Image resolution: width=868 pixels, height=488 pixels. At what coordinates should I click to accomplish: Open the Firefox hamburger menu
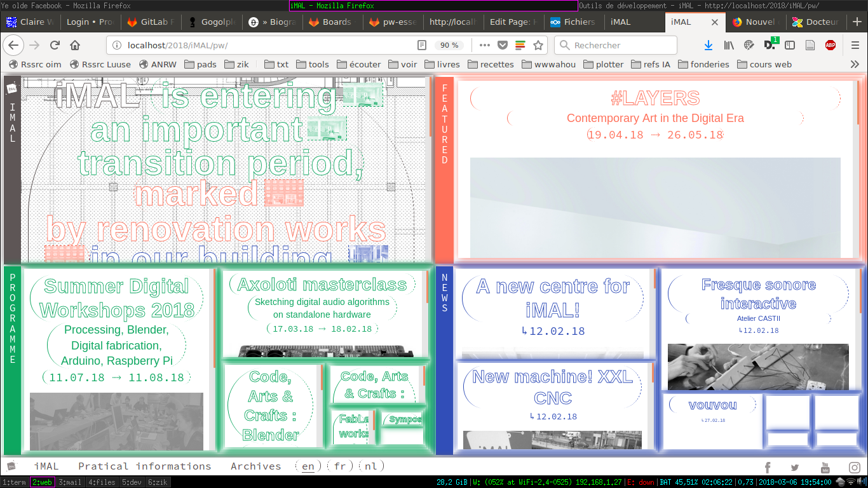coord(855,45)
